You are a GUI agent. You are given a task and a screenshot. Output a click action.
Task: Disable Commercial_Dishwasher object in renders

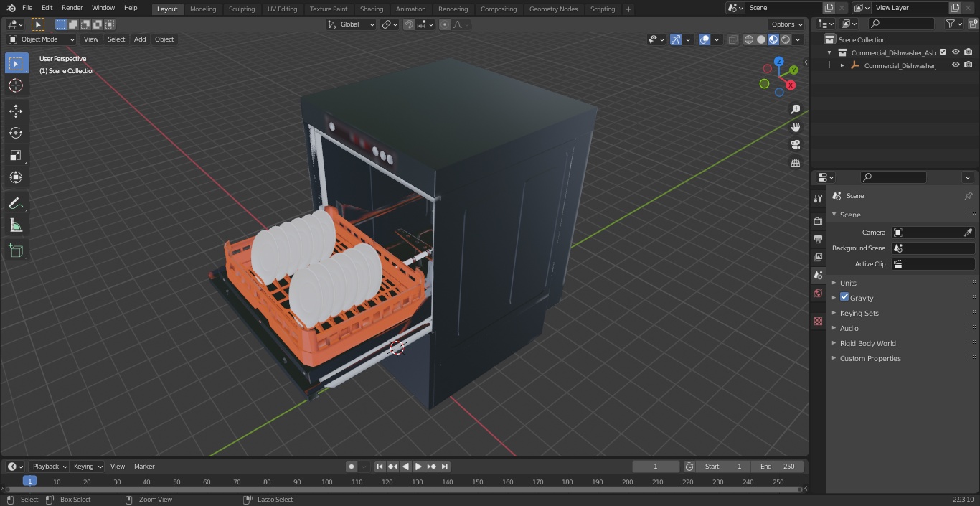[x=968, y=65]
